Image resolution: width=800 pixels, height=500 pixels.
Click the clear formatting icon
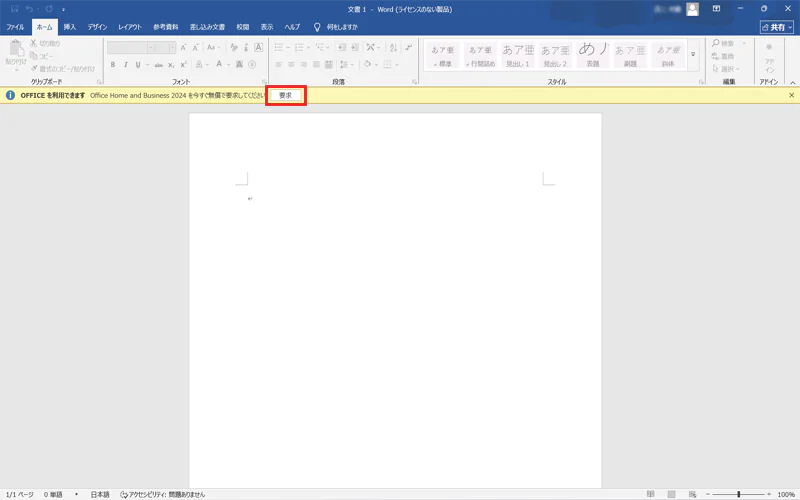pyautogui.click(x=234, y=47)
